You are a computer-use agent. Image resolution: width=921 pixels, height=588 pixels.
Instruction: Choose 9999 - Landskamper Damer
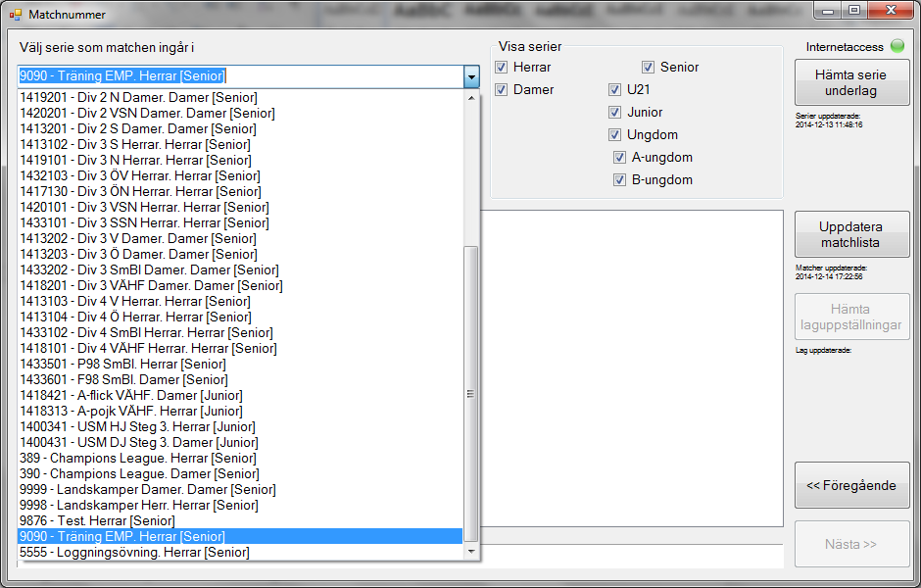tap(240, 489)
